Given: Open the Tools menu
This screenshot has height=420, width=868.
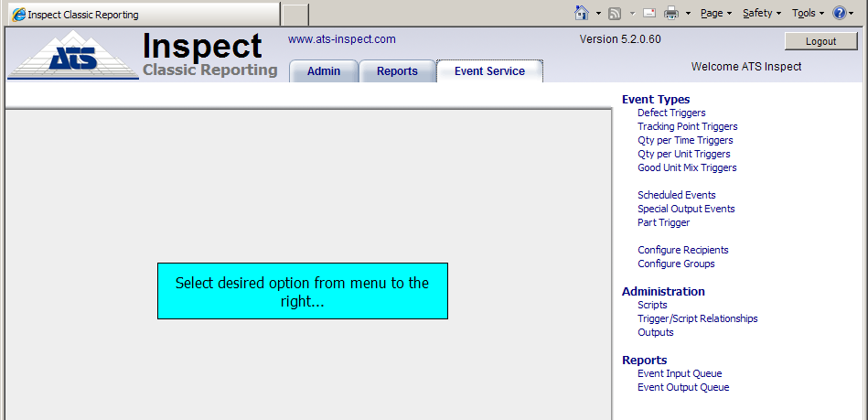Looking at the screenshot, I should click(808, 14).
